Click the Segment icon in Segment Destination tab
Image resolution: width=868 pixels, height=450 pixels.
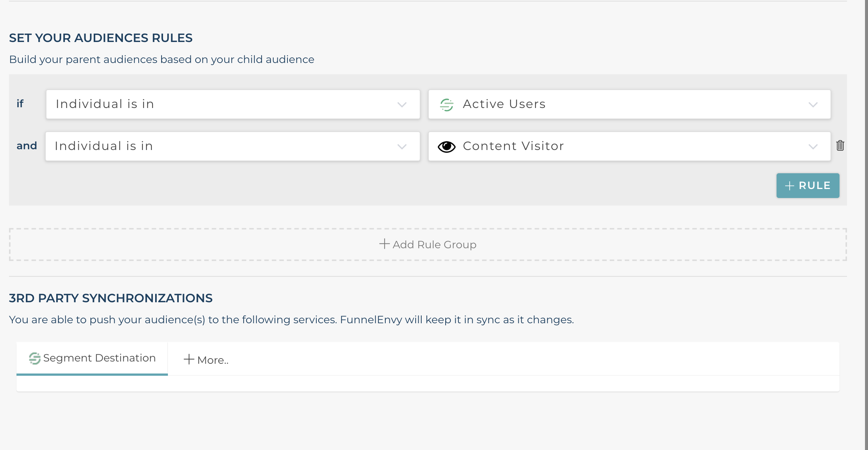click(34, 358)
